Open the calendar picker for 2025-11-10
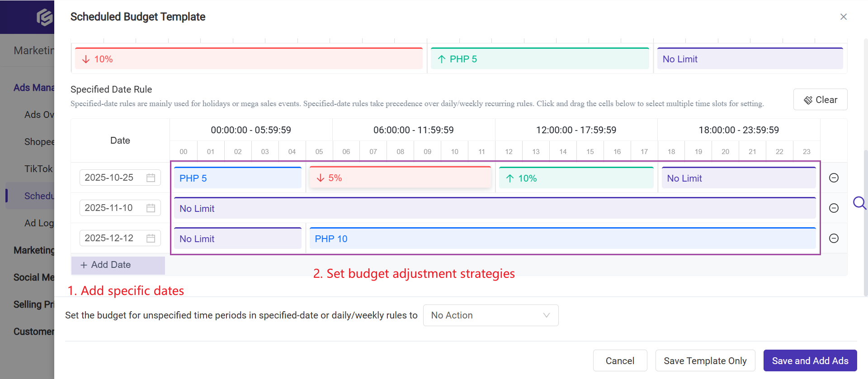868x379 pixels. (151, 207)
